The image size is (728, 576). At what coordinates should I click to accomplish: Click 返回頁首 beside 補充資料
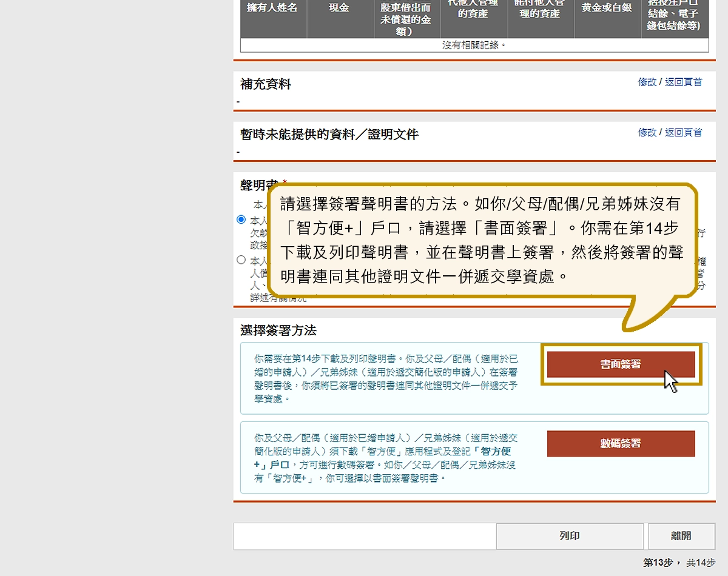point(683,82)
